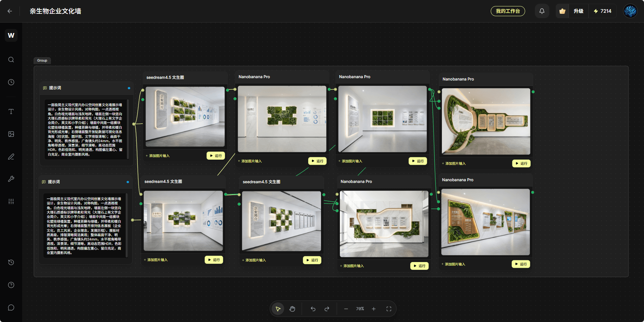Open the search tool in sidebar

11,60
